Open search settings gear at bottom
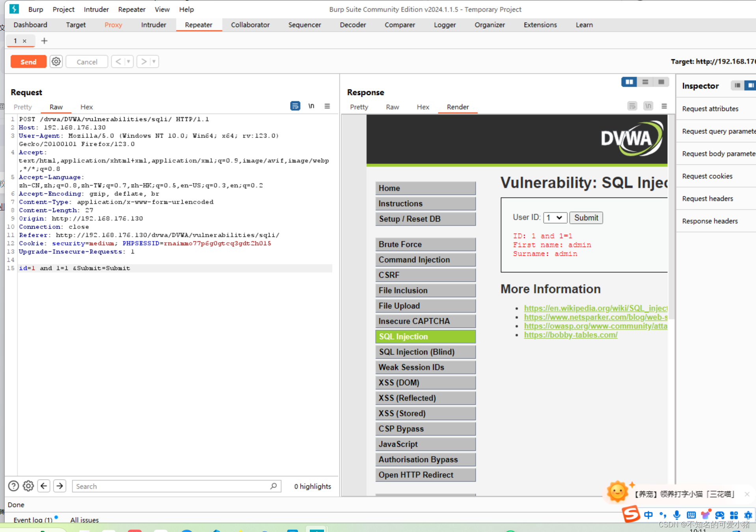The image size is (756, 532). [28, 486]
